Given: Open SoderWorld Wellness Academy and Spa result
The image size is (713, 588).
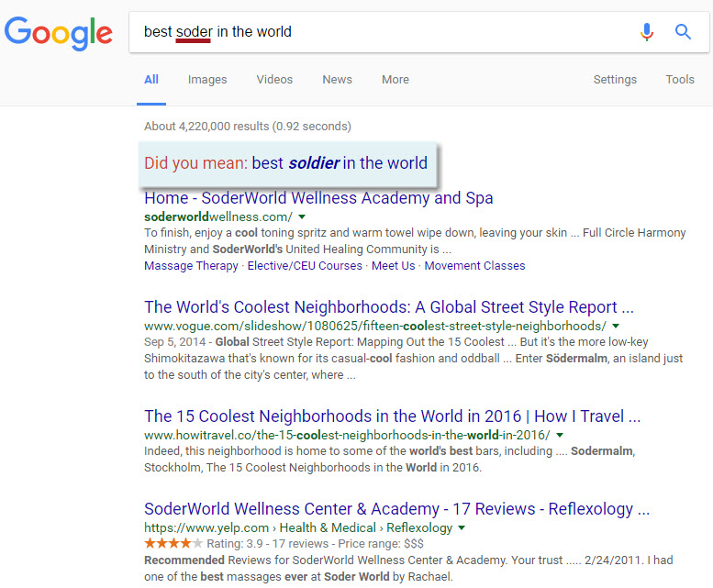Looking at the screenshot, I should 318,198.
